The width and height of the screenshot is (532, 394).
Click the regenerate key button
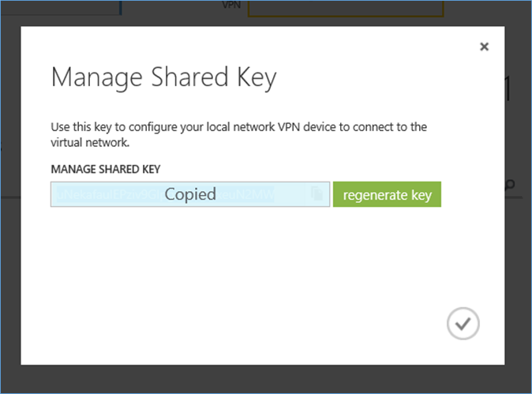[x=387, y=194]
